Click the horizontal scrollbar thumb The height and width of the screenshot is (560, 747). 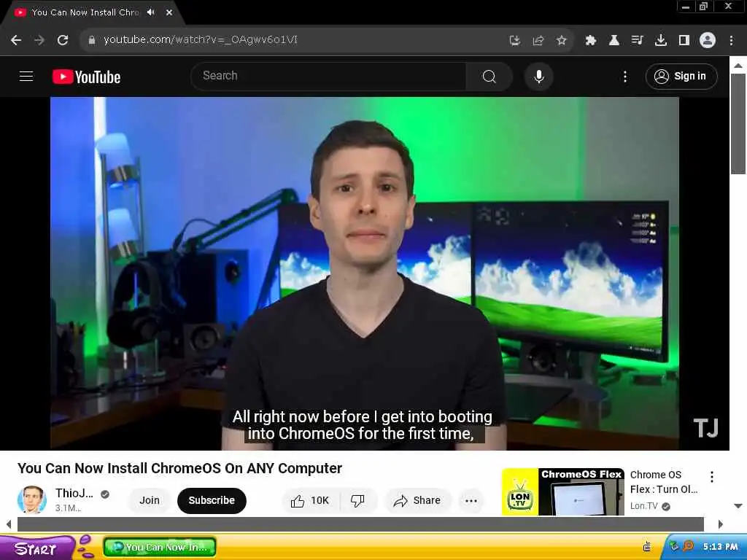360,524
